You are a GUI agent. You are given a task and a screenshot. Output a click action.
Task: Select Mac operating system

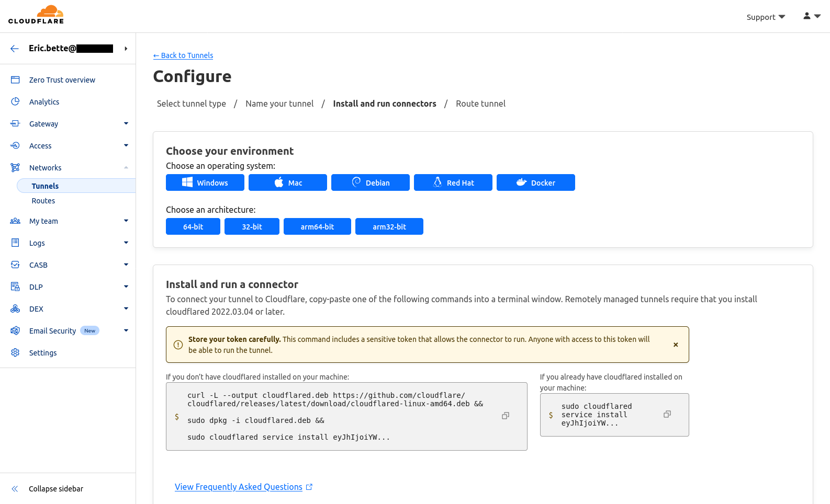(288, 182)
